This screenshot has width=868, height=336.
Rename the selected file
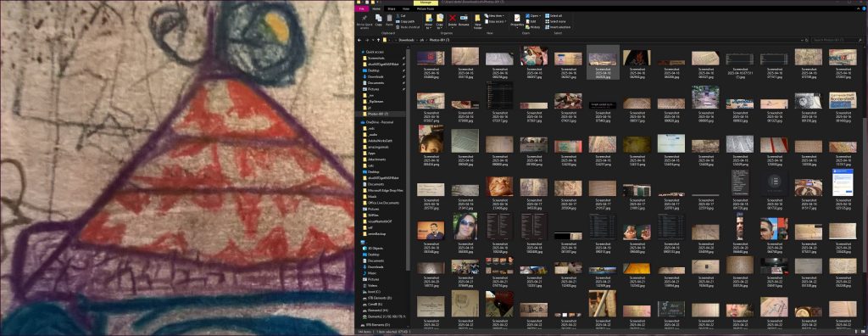click(464, 20)
